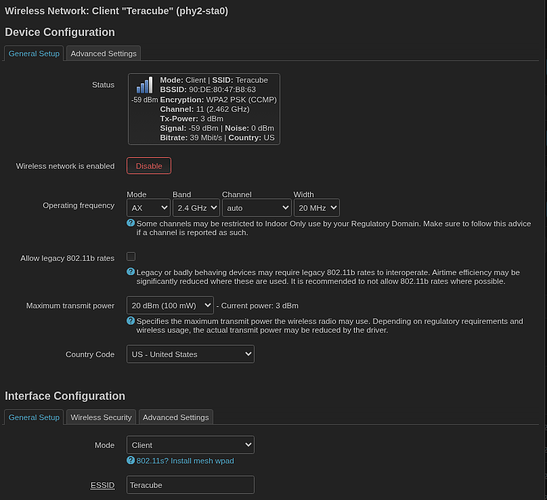The width and height of the screenshot is (547, 500).
Task: Click help icon beside transmit power note
Action: [130, 321]
